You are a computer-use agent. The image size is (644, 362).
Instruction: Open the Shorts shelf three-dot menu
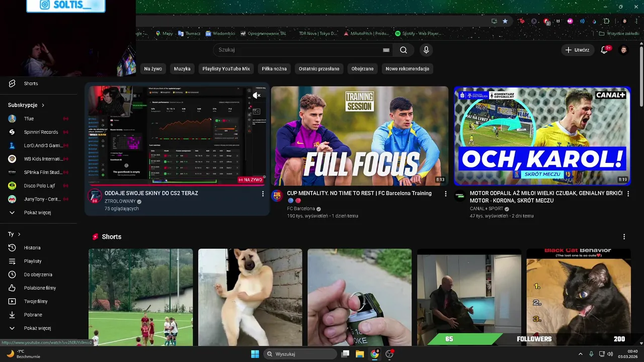coord(624,237)
